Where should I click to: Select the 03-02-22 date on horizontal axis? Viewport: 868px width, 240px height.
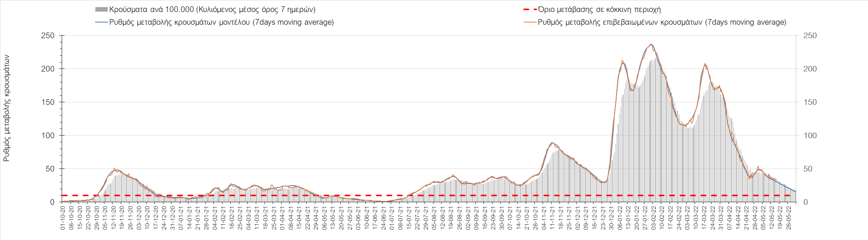coord(653,218)
